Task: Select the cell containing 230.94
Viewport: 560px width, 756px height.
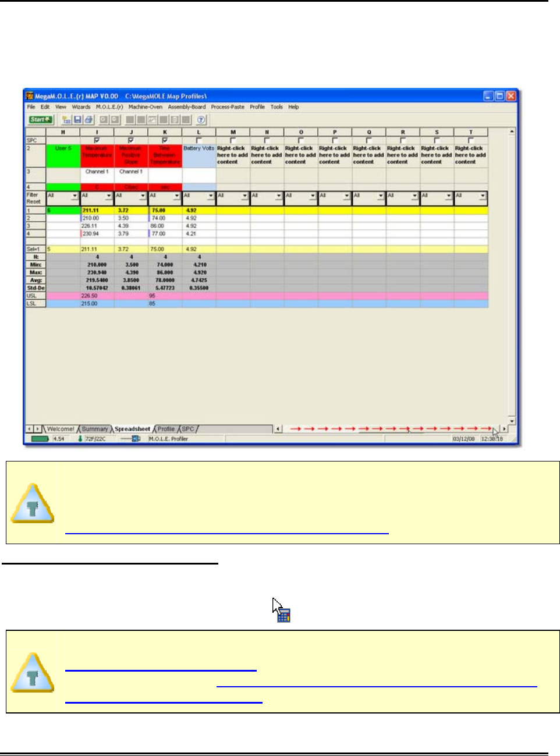Action: 97,233
